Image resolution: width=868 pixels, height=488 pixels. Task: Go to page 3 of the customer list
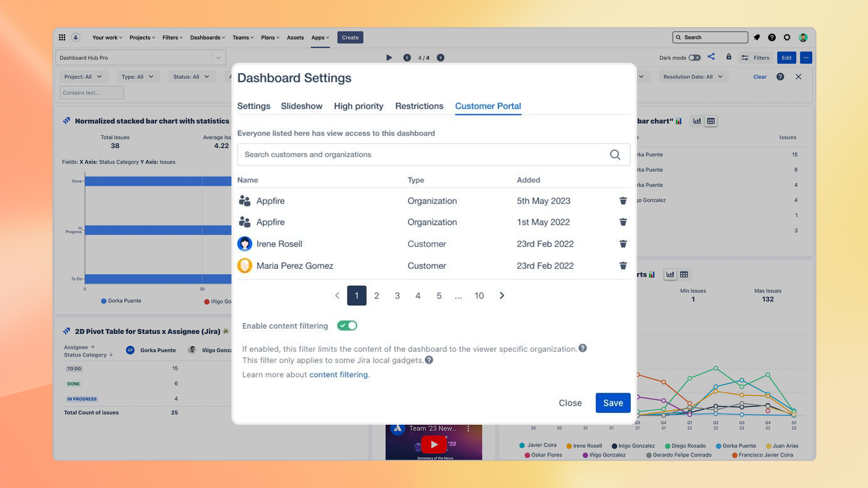397,296
